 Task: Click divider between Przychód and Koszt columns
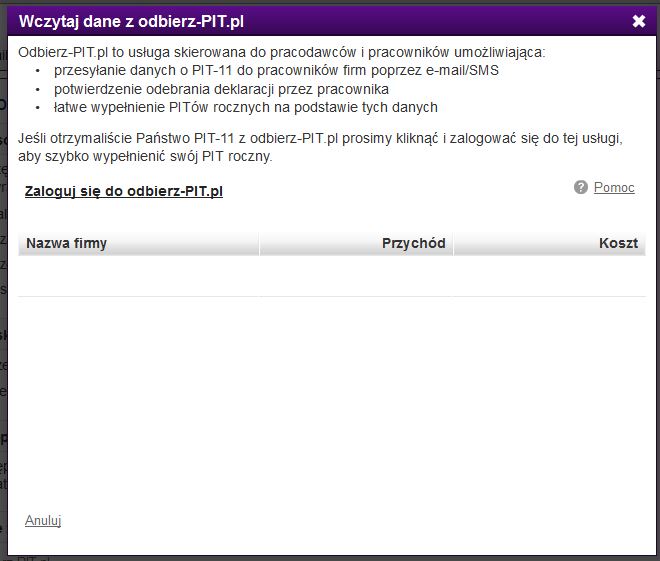point(453,243)
